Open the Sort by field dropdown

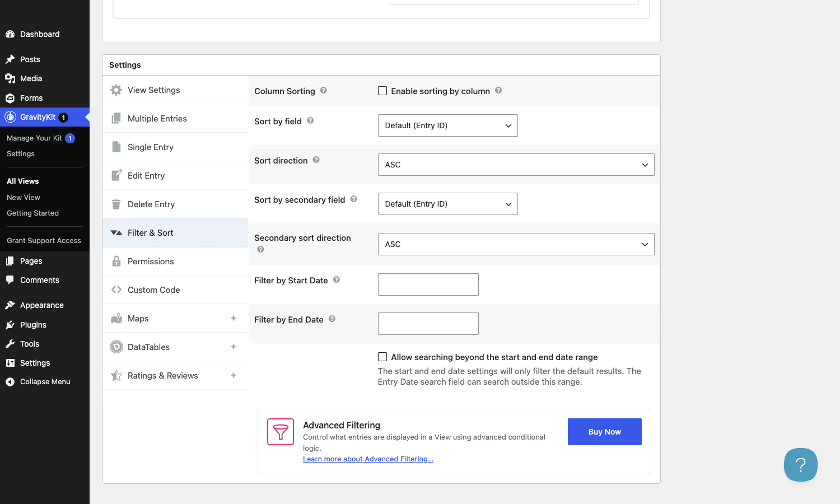(x=448, y=125)
